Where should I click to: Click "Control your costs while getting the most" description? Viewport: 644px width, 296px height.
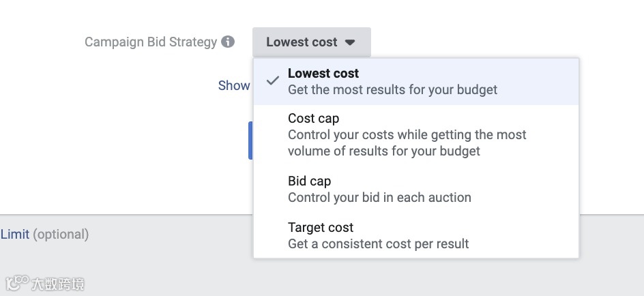tap(407, 135)
